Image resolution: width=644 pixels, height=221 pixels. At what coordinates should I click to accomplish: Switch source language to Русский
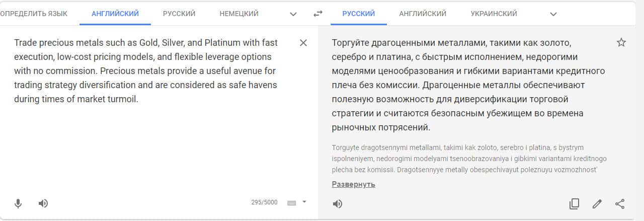point(179,14)
